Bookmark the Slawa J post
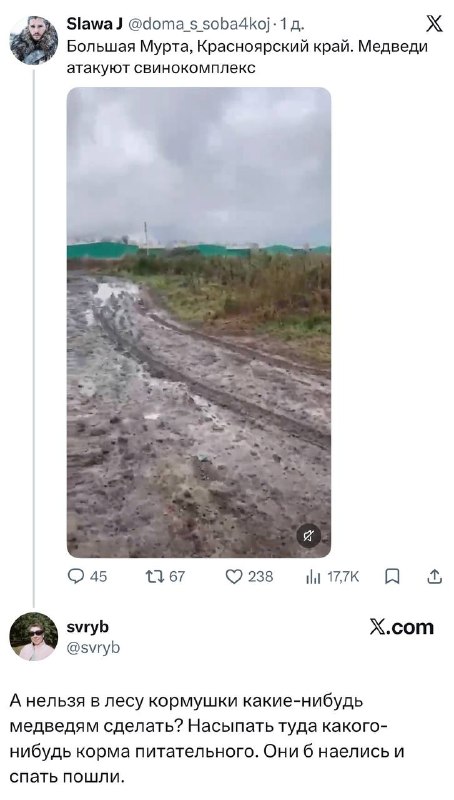Viewport: 454px width, 800px height. (x=392, y=577)
